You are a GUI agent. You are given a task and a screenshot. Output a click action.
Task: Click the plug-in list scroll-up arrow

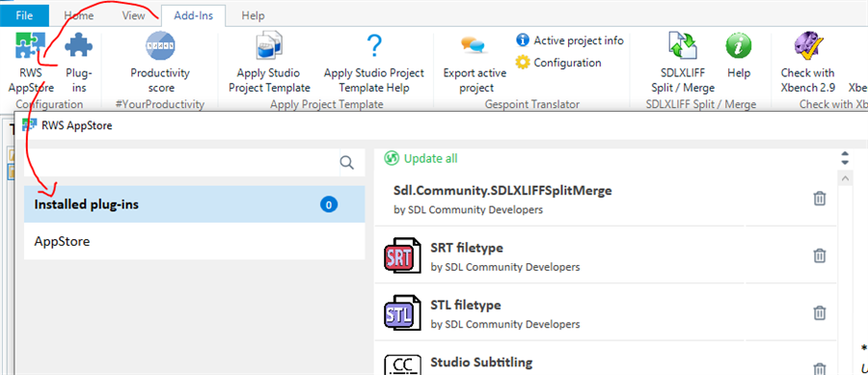tap(845, 178)
